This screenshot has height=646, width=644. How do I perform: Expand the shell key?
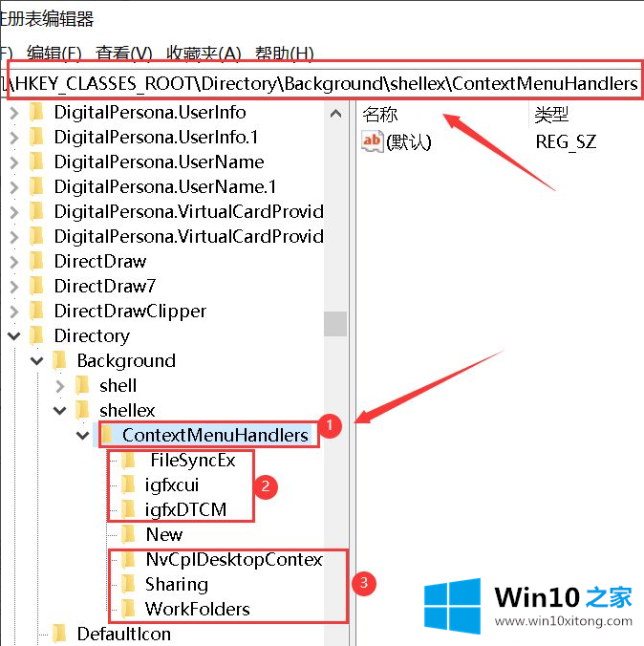point(60,386)
